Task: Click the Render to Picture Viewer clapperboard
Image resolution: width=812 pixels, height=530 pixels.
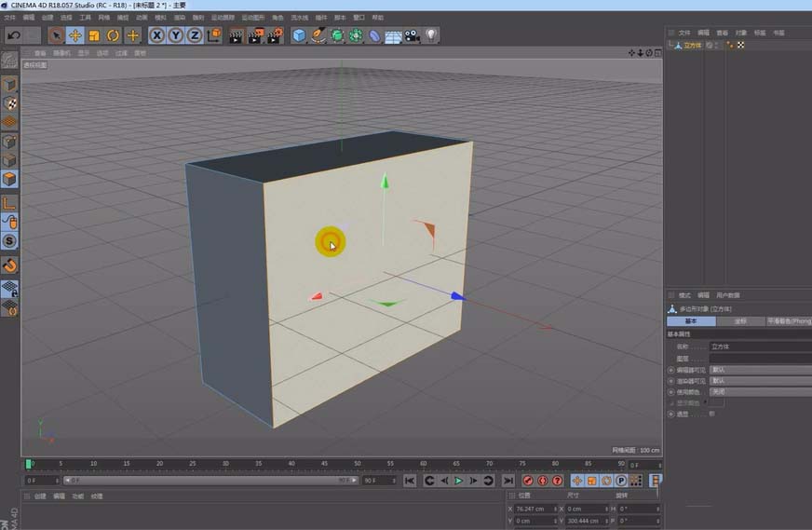Action: [255, 35]
